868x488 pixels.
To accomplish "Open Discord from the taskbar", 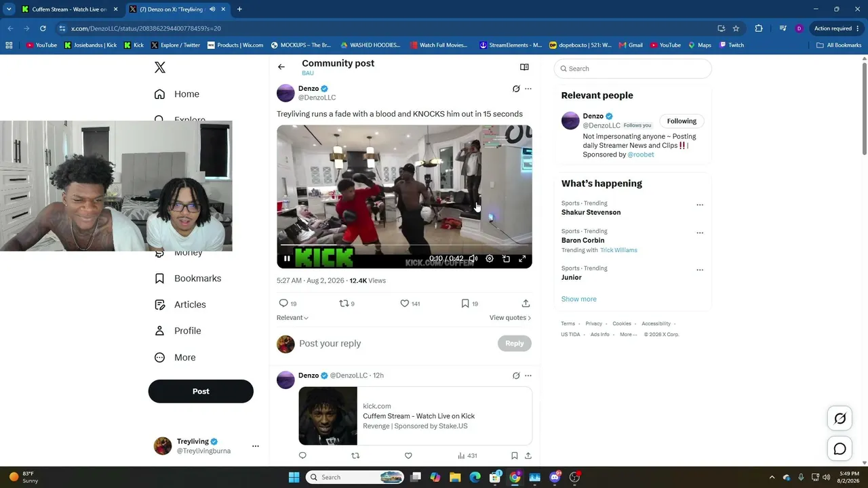I will (555, 477).
